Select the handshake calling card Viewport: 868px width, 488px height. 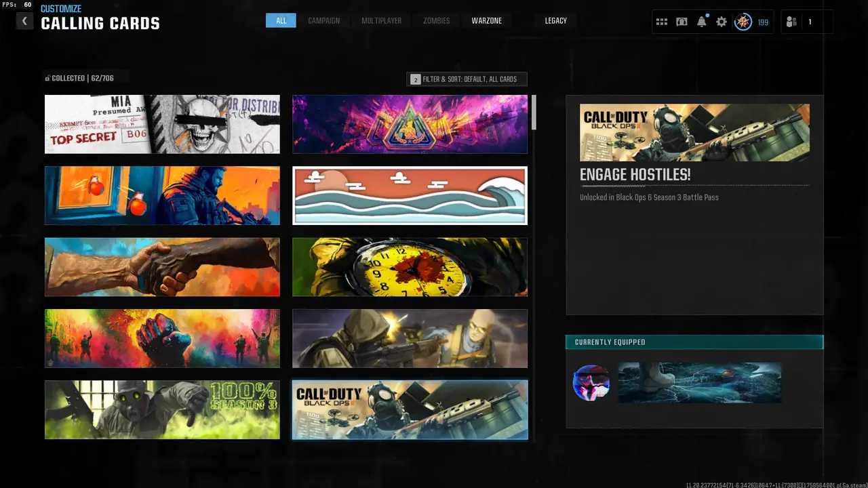tap(162, 267)
